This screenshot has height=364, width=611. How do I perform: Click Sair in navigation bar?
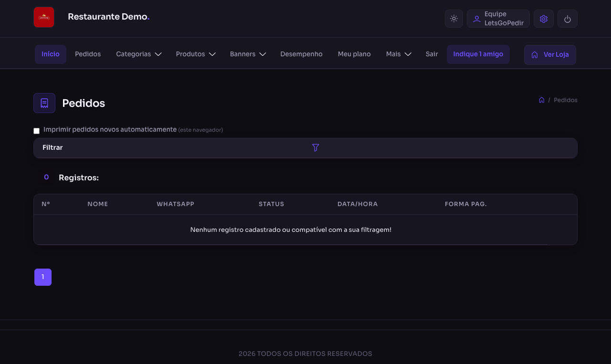tap(432, 54)
